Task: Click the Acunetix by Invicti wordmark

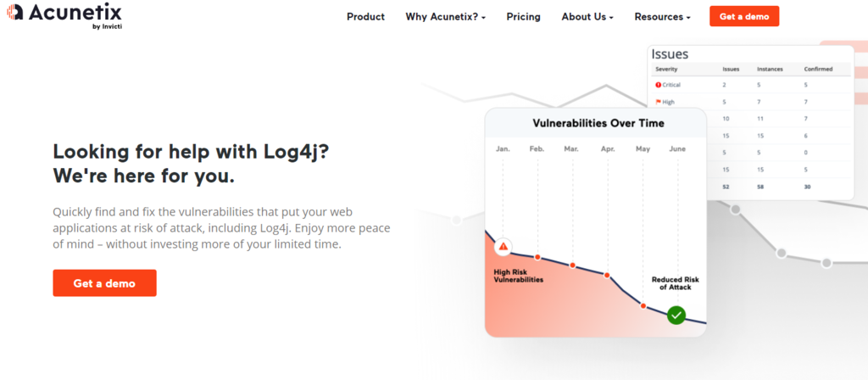Action: click(x=75, y=14)
